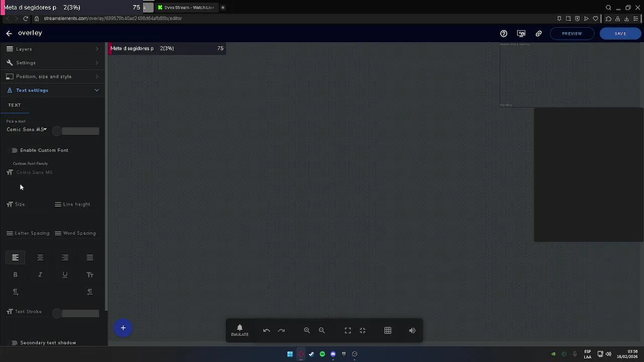Click the monitor overlay settings icon

[521, 34]
